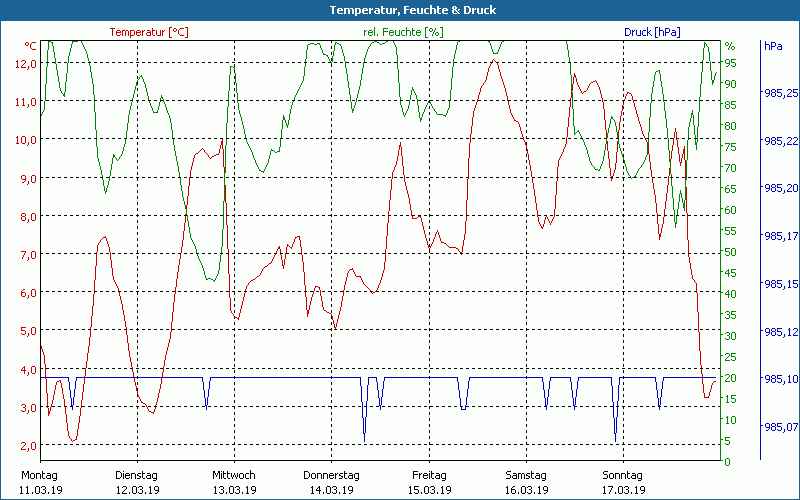Select the Montag 11.03.19 date marker
Image resolution: width=800 pixels, height=500 pixels.
[39, 482]
